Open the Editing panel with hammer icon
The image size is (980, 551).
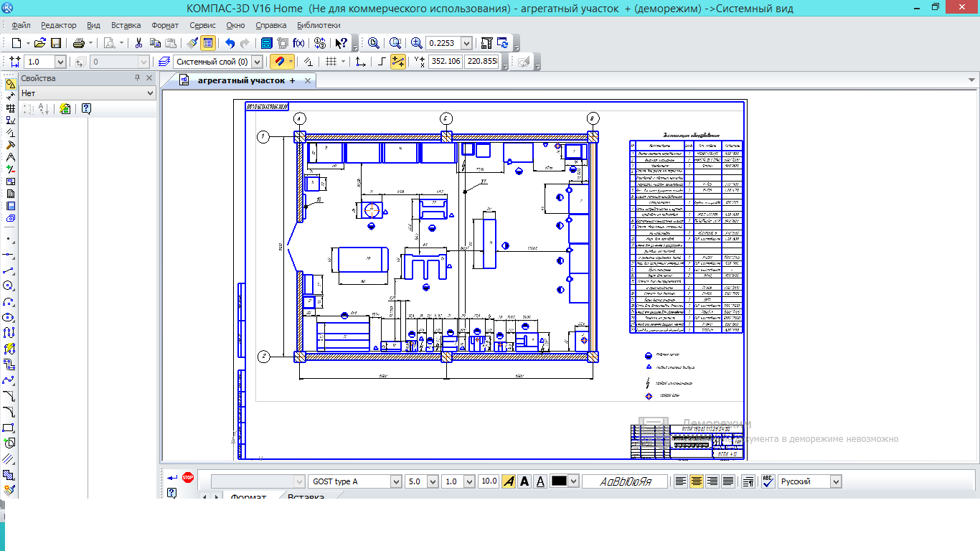point(10,145)
